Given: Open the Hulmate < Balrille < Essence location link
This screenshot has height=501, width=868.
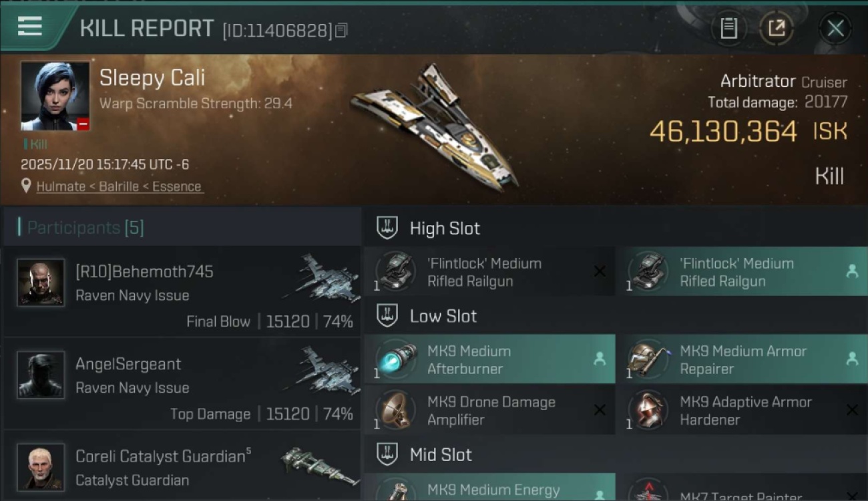Looking at the screenshot, I should pyautogui.click(x=119, y=187).
